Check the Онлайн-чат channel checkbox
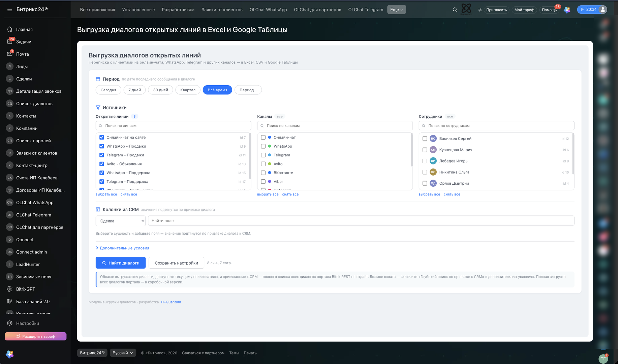Viewport: 618px width, 364px height. pyautogui.click(x=263, y=138)
